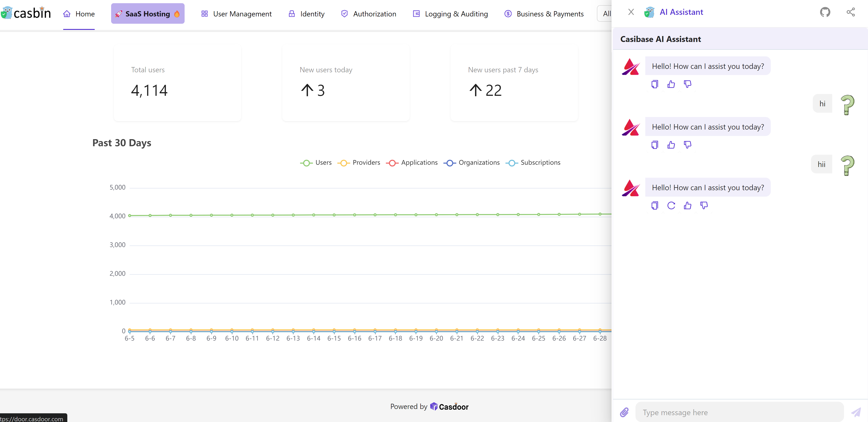Copy the first assistant greeting message
The image size is (868, 422).
[x=655, y=84]
